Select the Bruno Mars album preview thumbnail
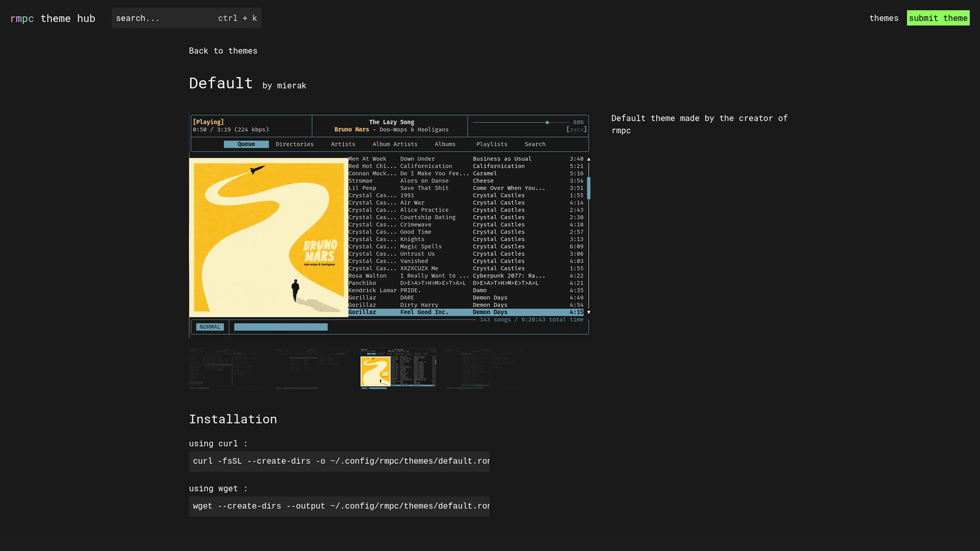Screen dimensions: 980x551 point(398,369)
